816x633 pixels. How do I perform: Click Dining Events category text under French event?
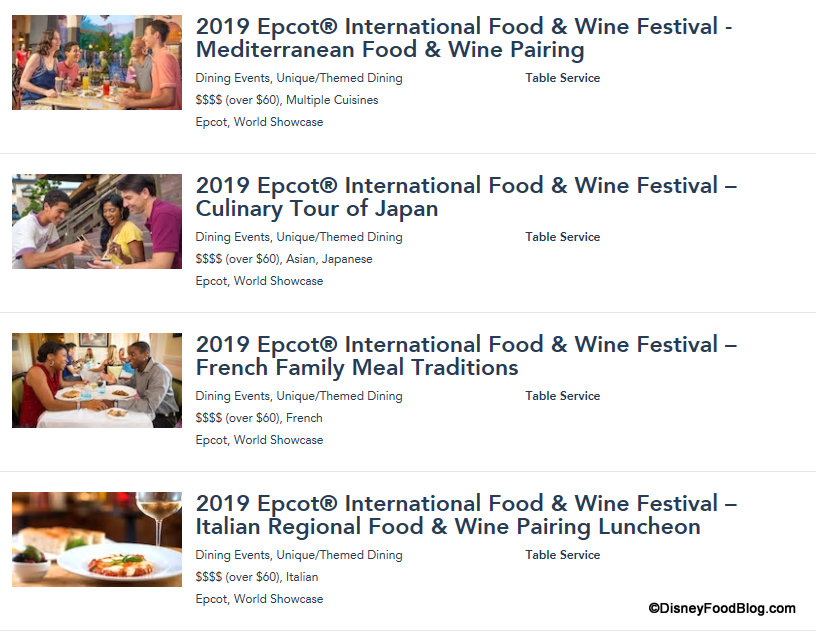click(x=232, y=396)
